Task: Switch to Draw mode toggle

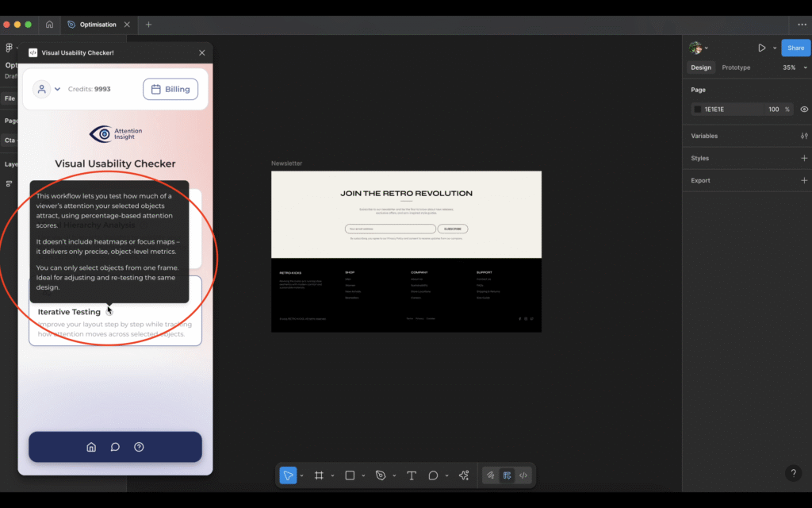Action: [x=491, y=475]
